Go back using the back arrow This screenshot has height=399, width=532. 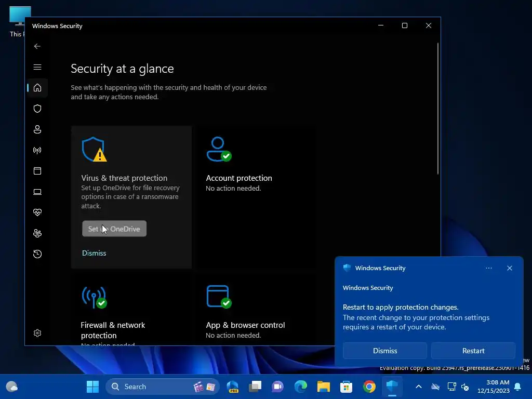pyautogui.click(x=37, y=46)
